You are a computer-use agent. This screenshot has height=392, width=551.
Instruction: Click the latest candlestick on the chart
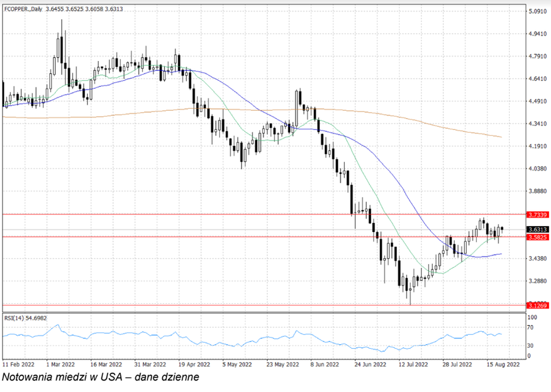(x=503, y=229)
